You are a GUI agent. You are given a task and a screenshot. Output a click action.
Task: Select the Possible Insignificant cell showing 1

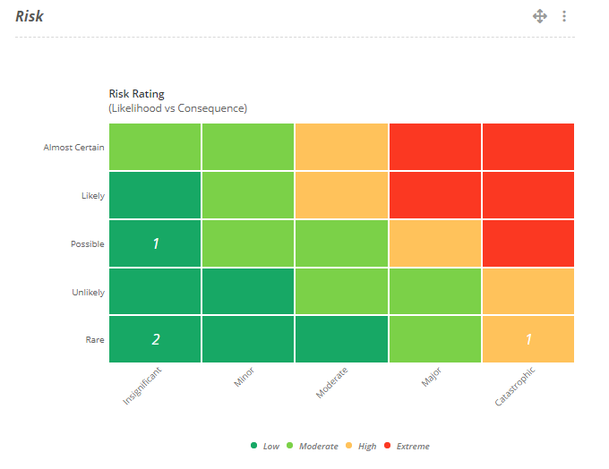(155, 243)
